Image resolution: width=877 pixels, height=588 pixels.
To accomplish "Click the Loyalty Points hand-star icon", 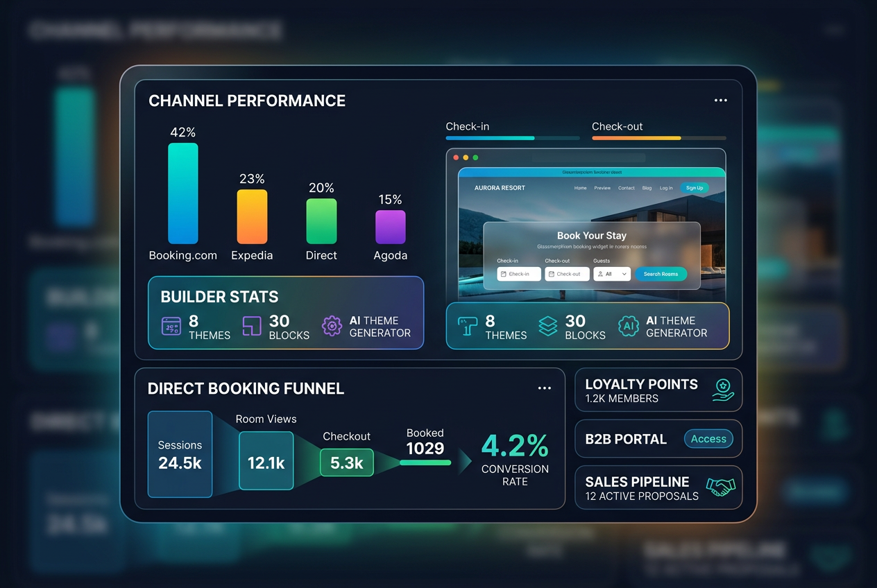I will (723, 390).
